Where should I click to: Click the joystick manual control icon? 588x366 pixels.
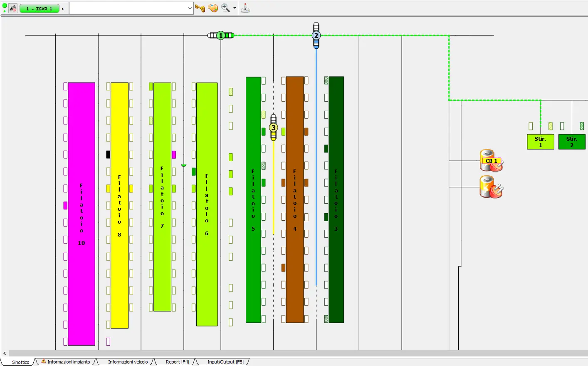(245, 8)
